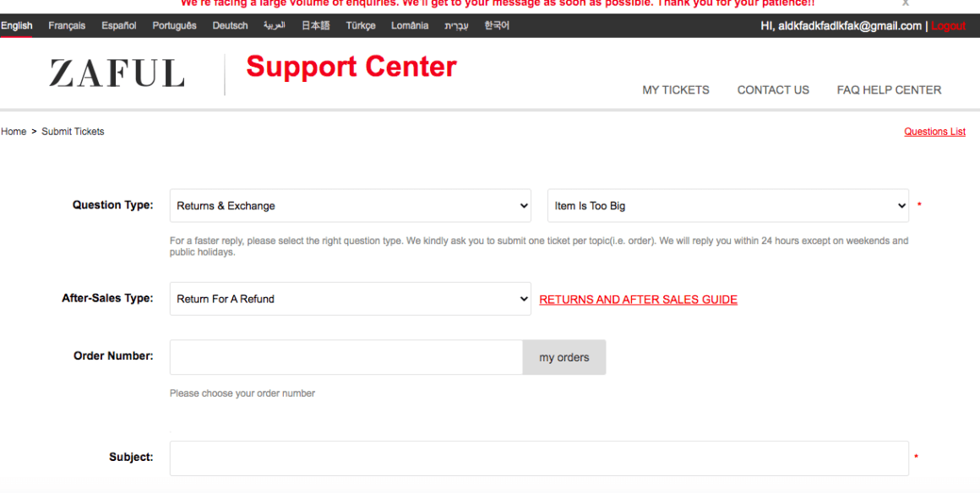Log out of the account

[949, 26]
